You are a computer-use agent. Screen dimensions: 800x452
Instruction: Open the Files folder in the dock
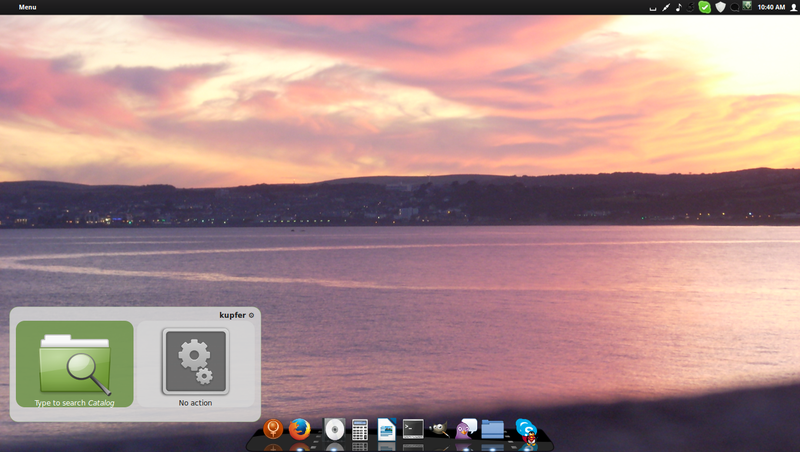coord(492,429)
